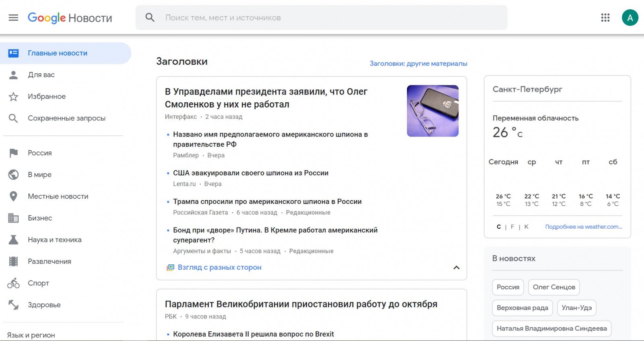Open the Бизнес section
The height and width of the screenshot is (341, 644).
pos(40,218)
